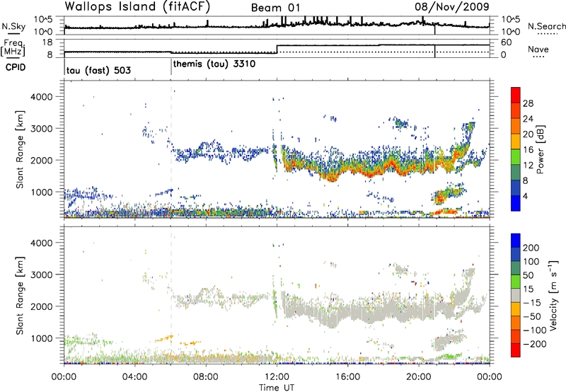
Task: Click the gray segment of Velocity colorbar
Action: 516,296
